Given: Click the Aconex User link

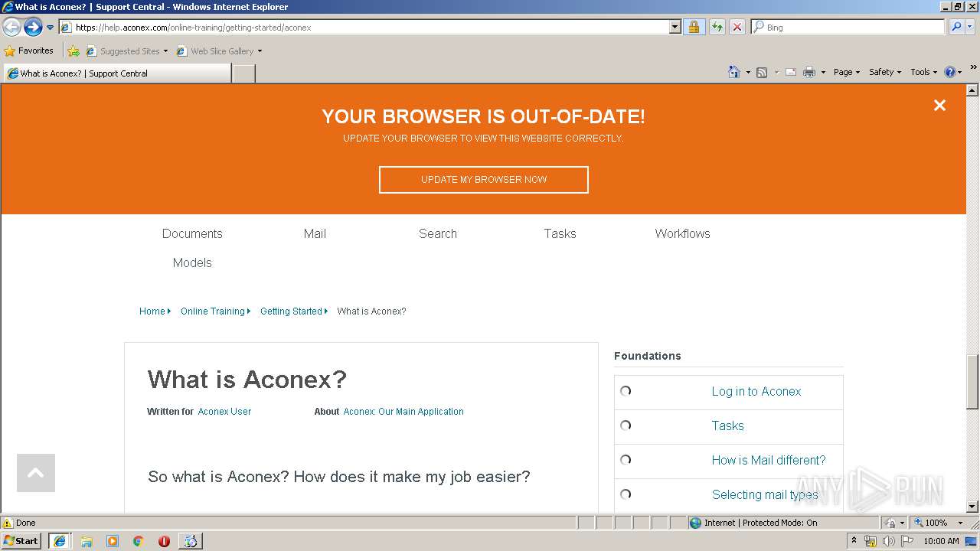Looking at the screenshot, I should pos(224,412).
